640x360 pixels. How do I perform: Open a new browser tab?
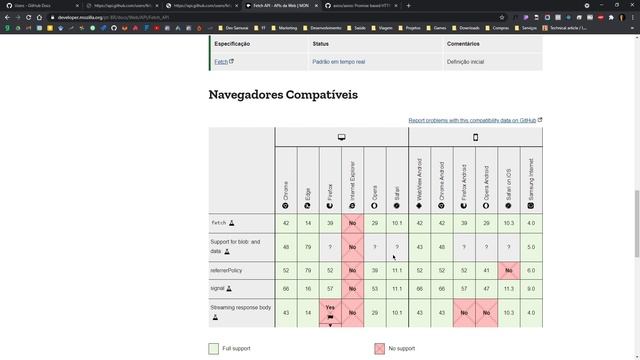point(409,6)
